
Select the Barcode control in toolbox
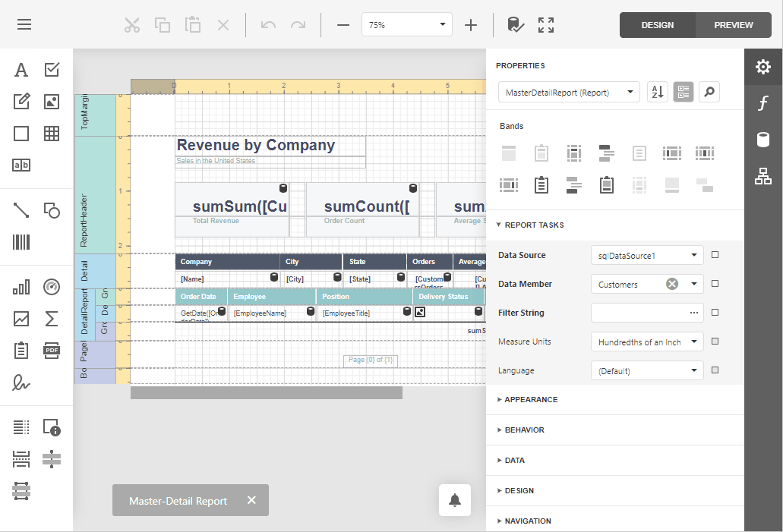(21, 242)
